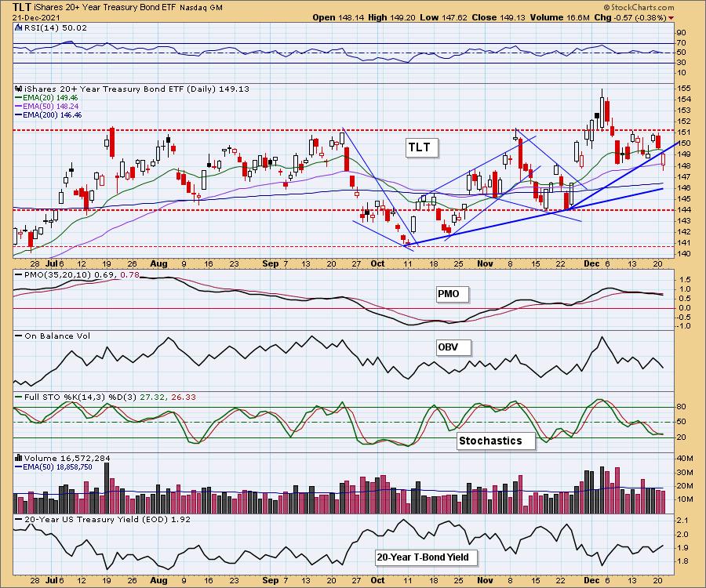This screenshot has height=588, width=706.
Task: Select the On Balance Vol label
Action: point(53,336)
